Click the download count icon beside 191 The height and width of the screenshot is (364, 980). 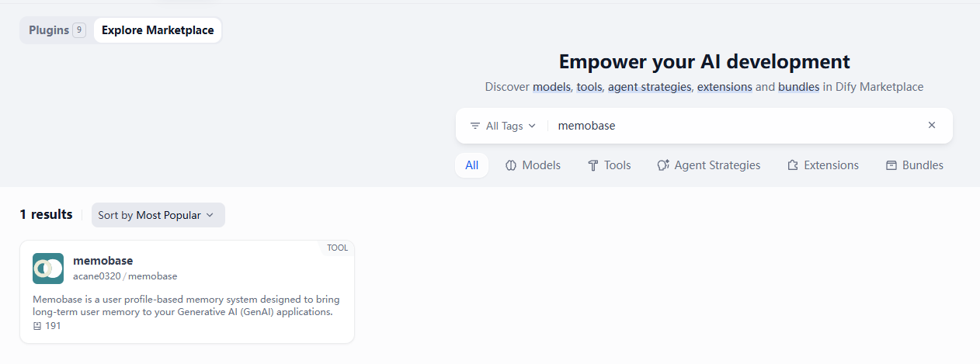click(x=37, y=326)
